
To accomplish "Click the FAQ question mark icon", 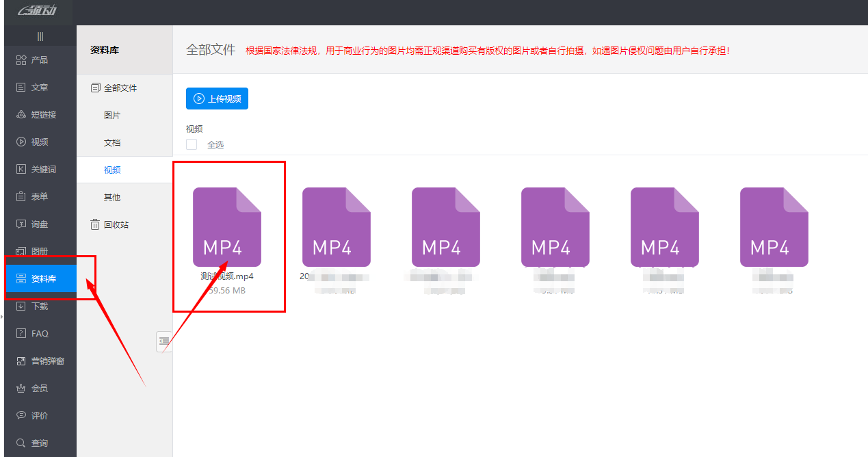I will pos(21,334).
